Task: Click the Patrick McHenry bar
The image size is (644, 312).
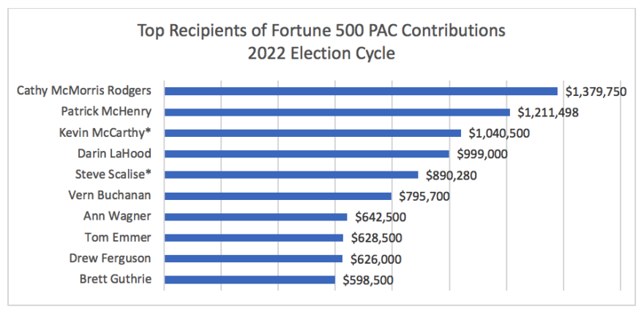Action: tap(337, 112)
